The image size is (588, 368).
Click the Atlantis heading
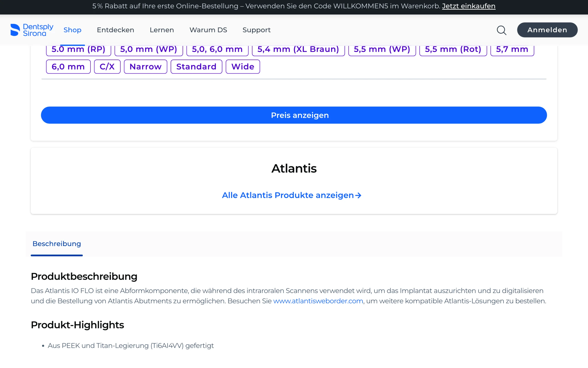294,168
